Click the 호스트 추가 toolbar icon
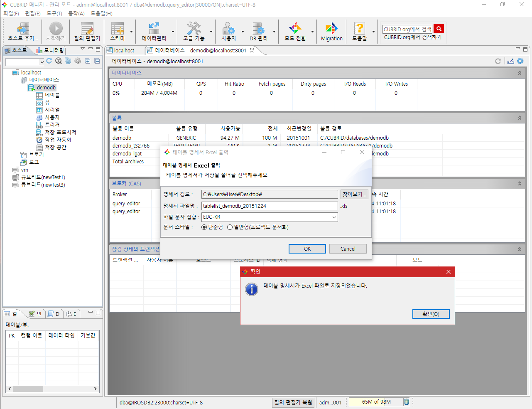532x409 pixels. (x=23, y=32)
